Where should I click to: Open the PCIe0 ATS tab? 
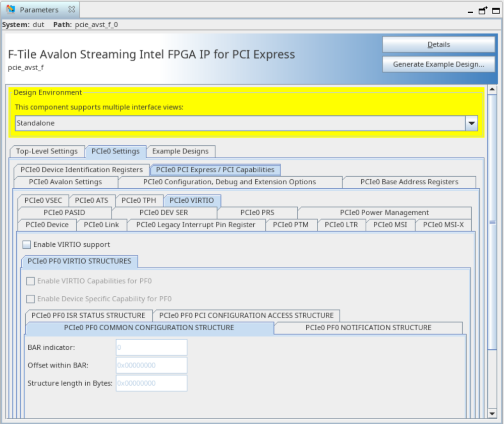[x=91, y=200]
